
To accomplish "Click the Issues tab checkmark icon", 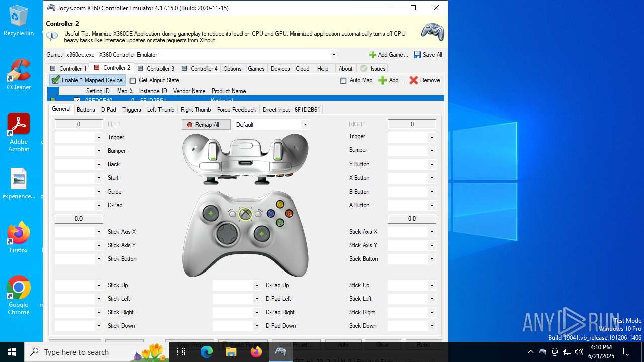I will point(364,69).
